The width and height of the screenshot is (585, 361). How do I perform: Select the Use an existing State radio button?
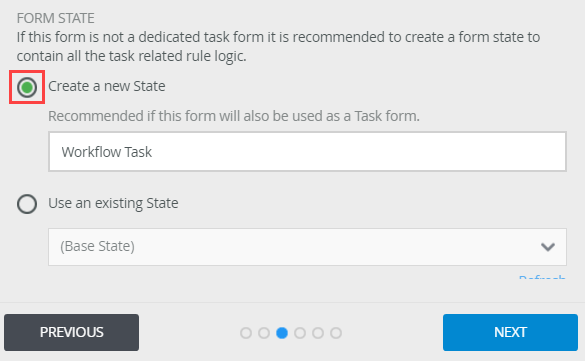(x=27, y=204)
